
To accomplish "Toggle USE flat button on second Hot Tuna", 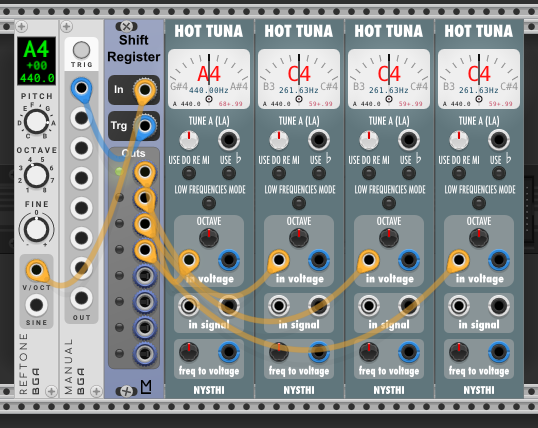I will pos(319,173).
